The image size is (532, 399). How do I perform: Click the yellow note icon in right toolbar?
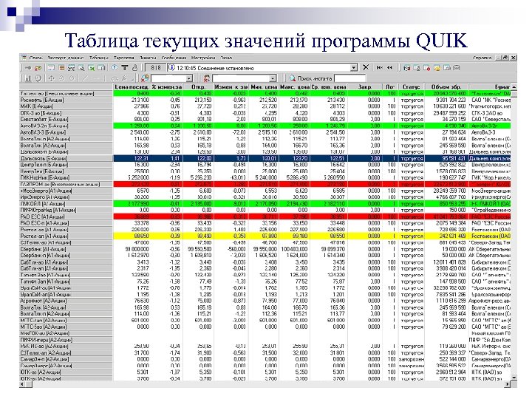coord(437,68)
